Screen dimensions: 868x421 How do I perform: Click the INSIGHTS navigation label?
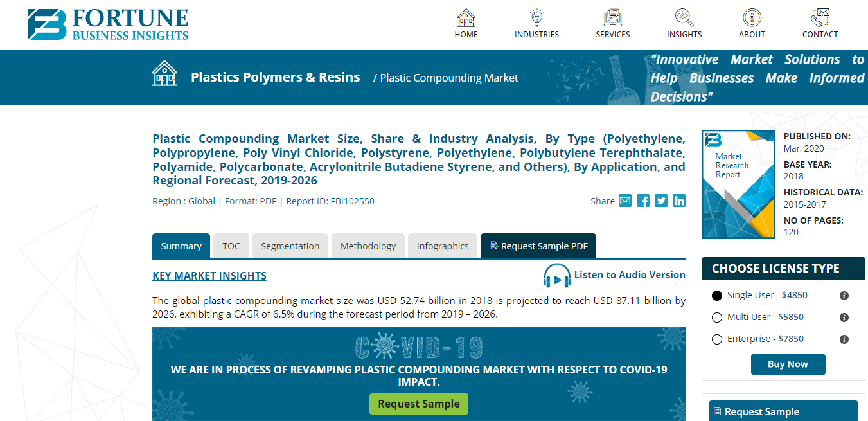684,35
